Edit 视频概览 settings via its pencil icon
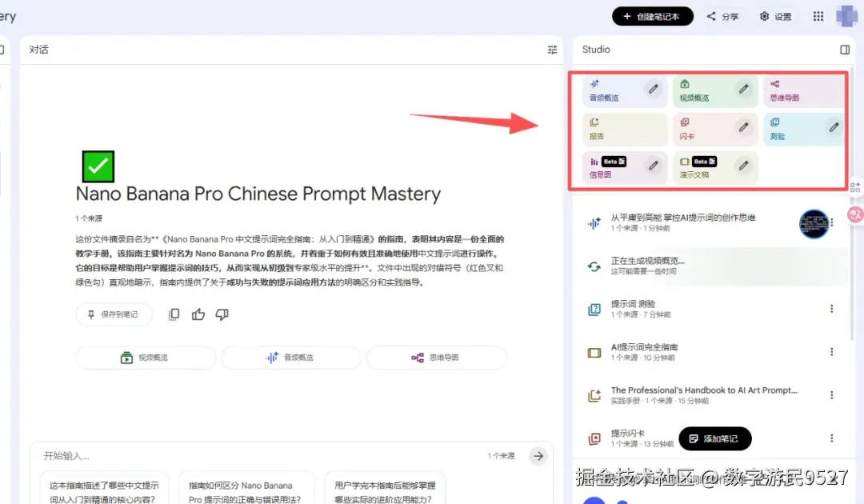864x504 pixels. coord(744,88)
